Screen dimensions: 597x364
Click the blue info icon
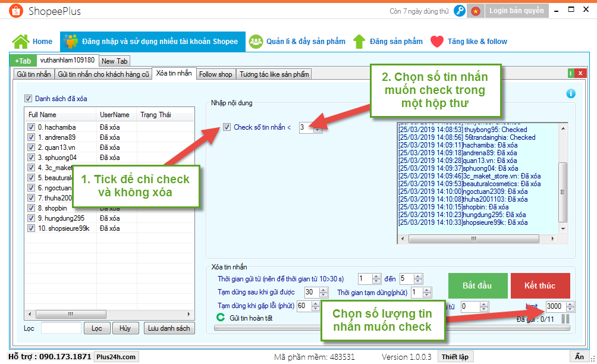[571, 93]
